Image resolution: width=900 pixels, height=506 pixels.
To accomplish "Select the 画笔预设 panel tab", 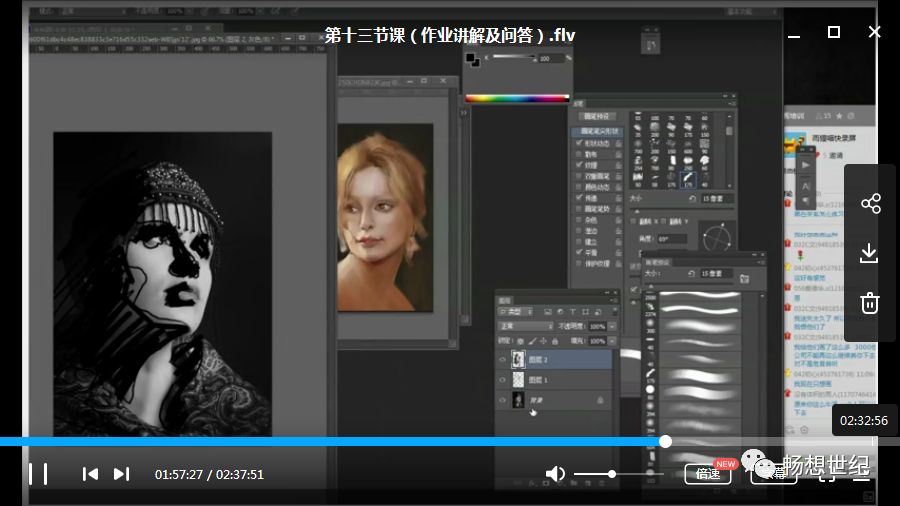I will click(657, 262).
